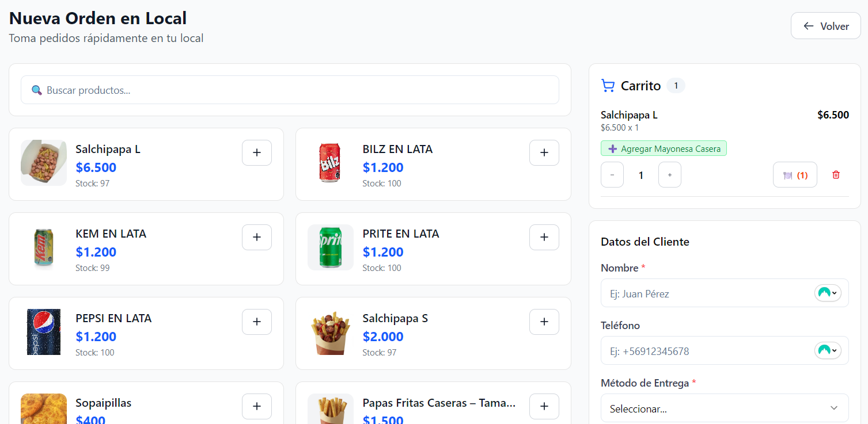Click the cutlery icon showing (1)

(795, 174)
